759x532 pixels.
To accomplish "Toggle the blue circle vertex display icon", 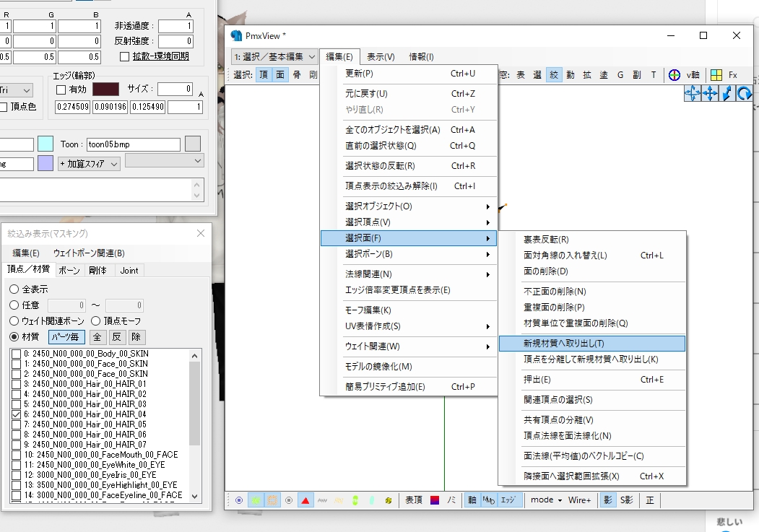I will coord(239,500).
